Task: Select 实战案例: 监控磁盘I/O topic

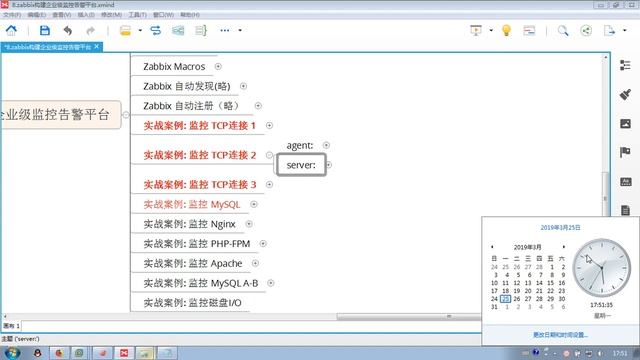Action: pos(192,303)
